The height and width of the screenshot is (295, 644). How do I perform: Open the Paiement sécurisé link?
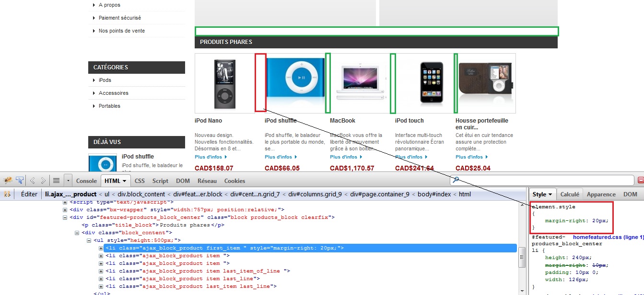(120, 18)
